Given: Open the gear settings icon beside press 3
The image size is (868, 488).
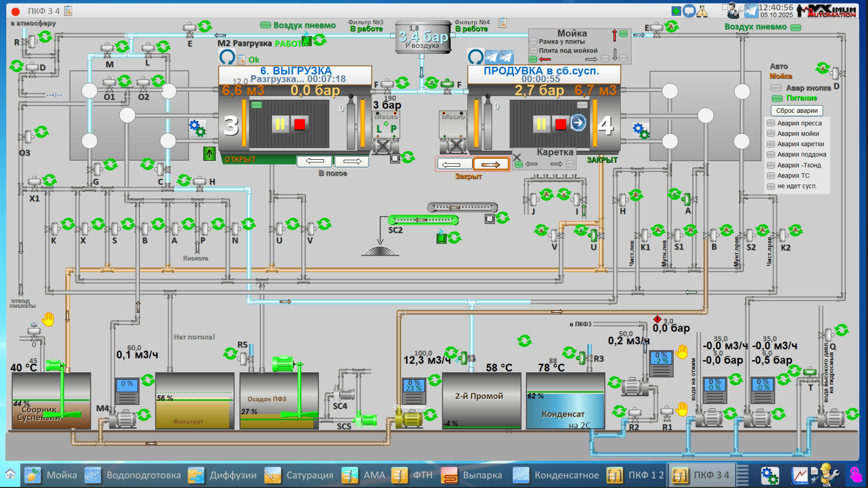Looking at the screenshot, I should [x=197, y=128].
